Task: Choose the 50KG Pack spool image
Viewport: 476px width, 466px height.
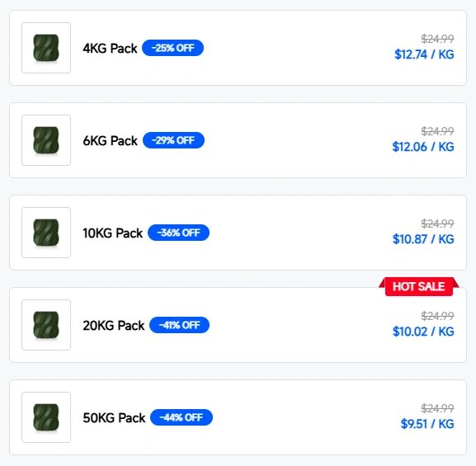Action: point(46,417)
